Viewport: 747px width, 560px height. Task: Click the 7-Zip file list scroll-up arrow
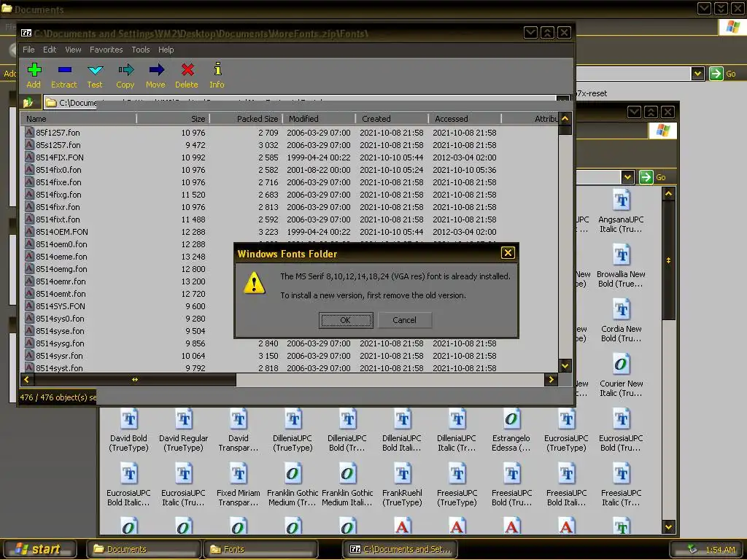click(x=565, y=119)
